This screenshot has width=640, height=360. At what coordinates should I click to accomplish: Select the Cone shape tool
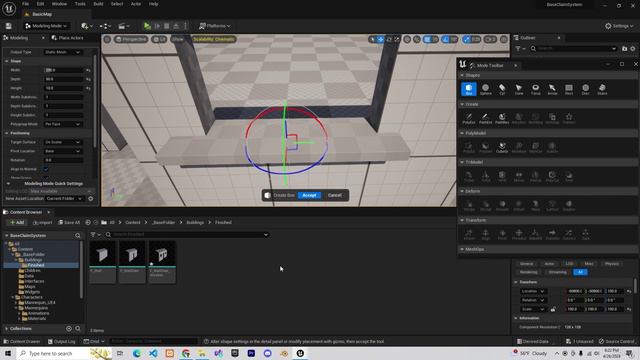click(x=518, y=89)
